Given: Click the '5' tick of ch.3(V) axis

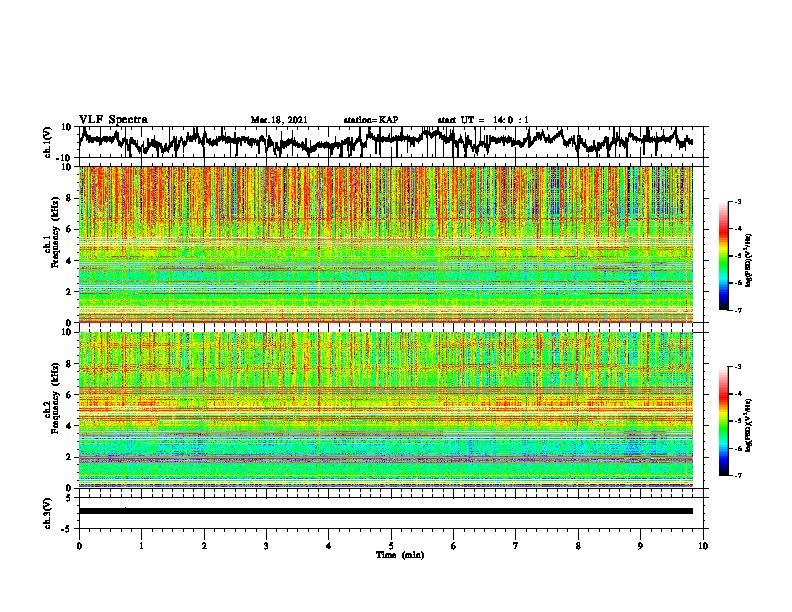Looking at the screenshot, I should 70,498.
